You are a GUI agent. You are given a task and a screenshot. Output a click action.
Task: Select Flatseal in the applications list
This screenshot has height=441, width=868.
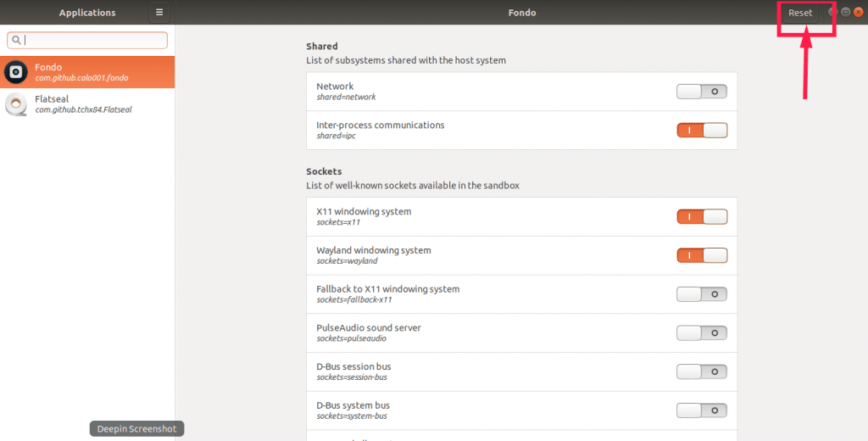pyautogui.click(x=87, y=103)
